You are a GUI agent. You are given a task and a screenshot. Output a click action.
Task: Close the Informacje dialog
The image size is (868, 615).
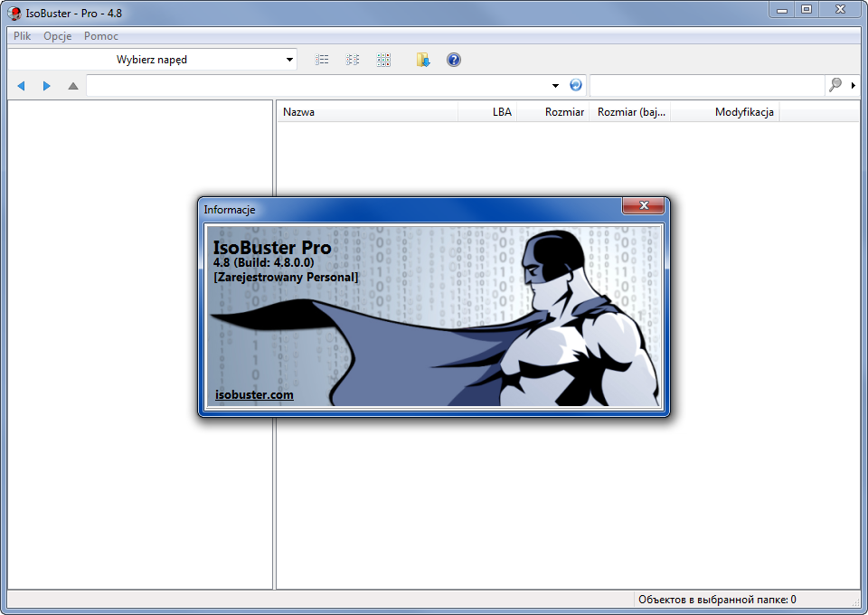click(x=643, y=205)
